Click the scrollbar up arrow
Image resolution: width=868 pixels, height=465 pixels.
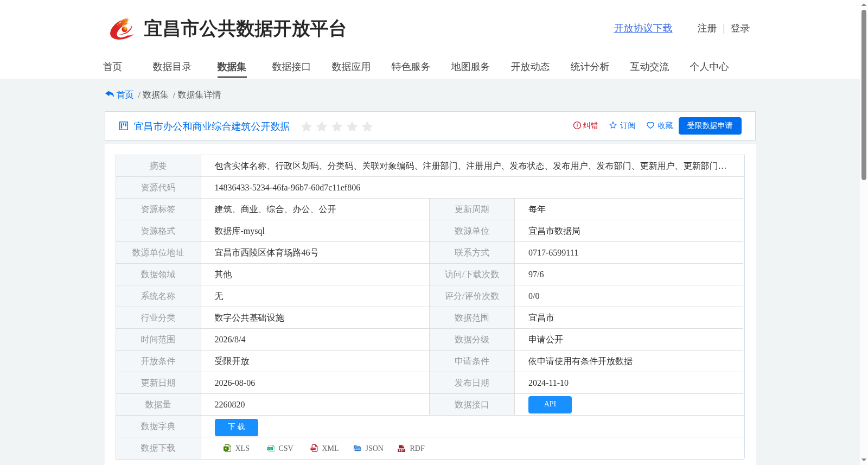coord(864,4)
